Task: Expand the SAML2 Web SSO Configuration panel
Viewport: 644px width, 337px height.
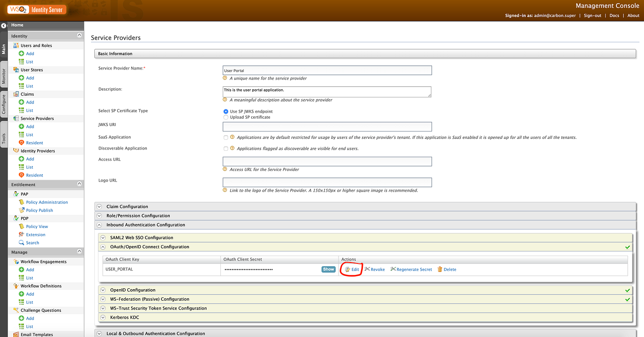Action: coord(102,237)
